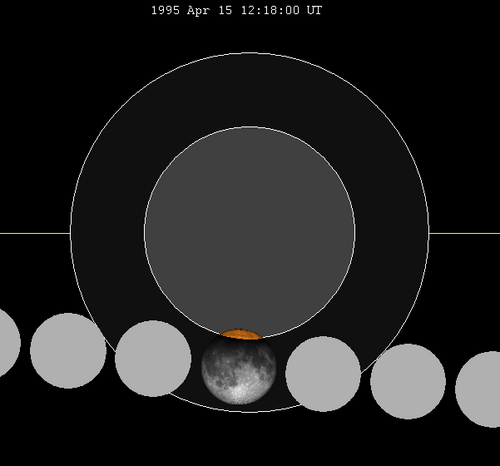Click the date and time label at top

click(x=236, y=10)
